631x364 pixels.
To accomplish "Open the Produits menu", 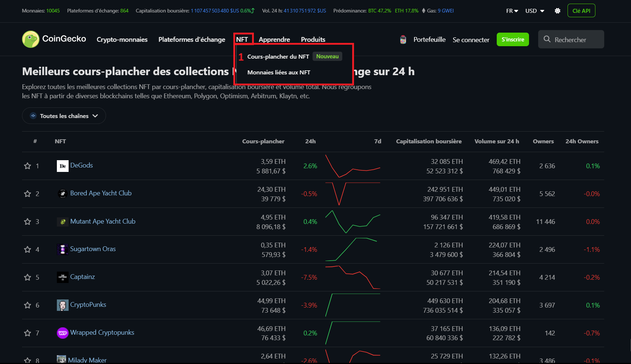I will pyautogui.click(x=313, y=40).
